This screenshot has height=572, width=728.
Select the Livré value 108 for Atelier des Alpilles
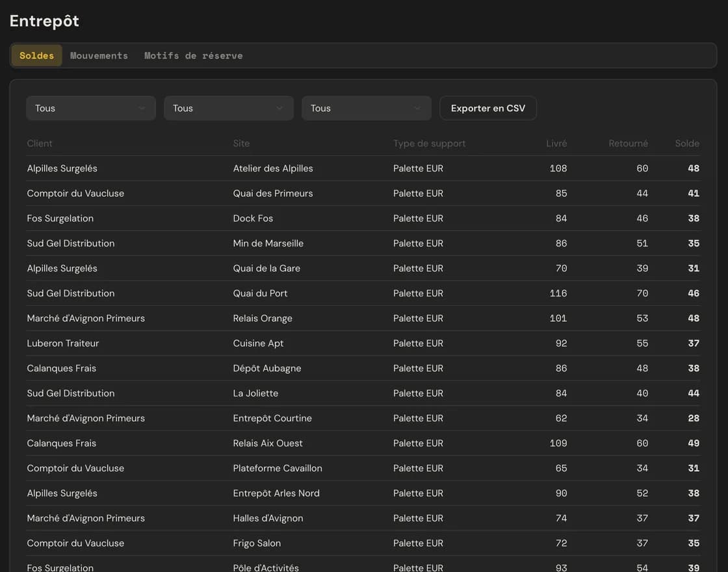pos(558,168)
